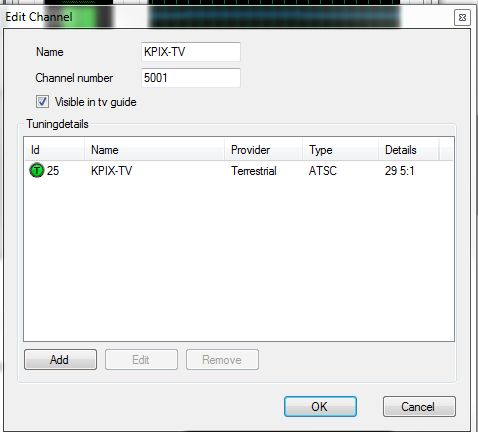Click Add to create tuning detail
Viewport: 478px width, 432px height.
coord(60,360)
